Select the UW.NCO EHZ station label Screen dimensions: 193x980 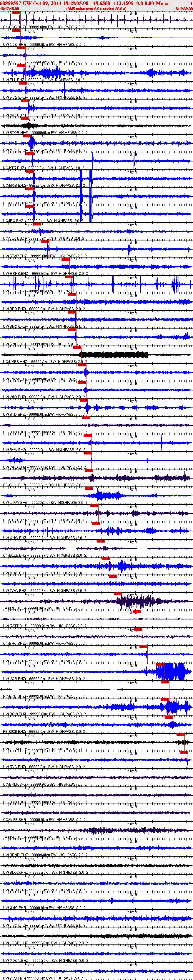coord(44,45)
